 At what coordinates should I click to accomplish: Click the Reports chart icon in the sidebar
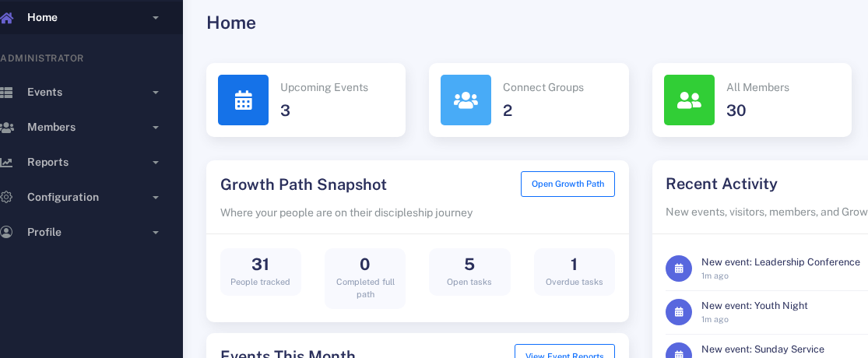coord(6,162)
